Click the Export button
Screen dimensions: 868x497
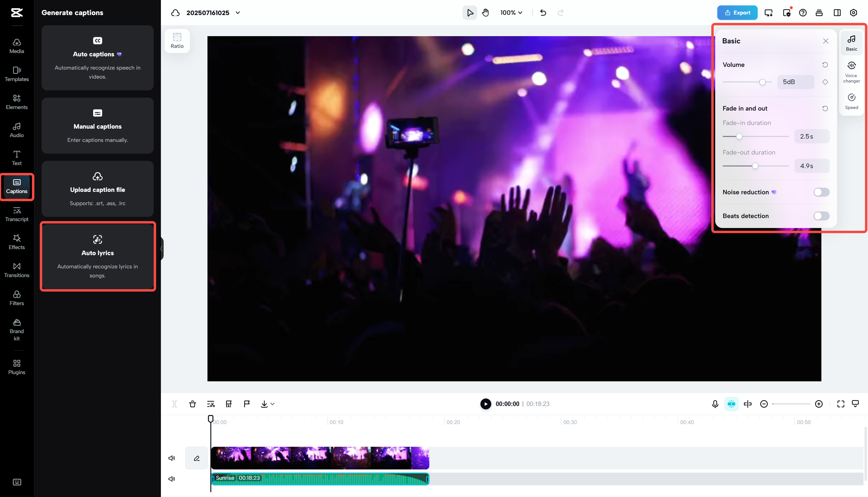pyautogui.click(x=737, y=13)
